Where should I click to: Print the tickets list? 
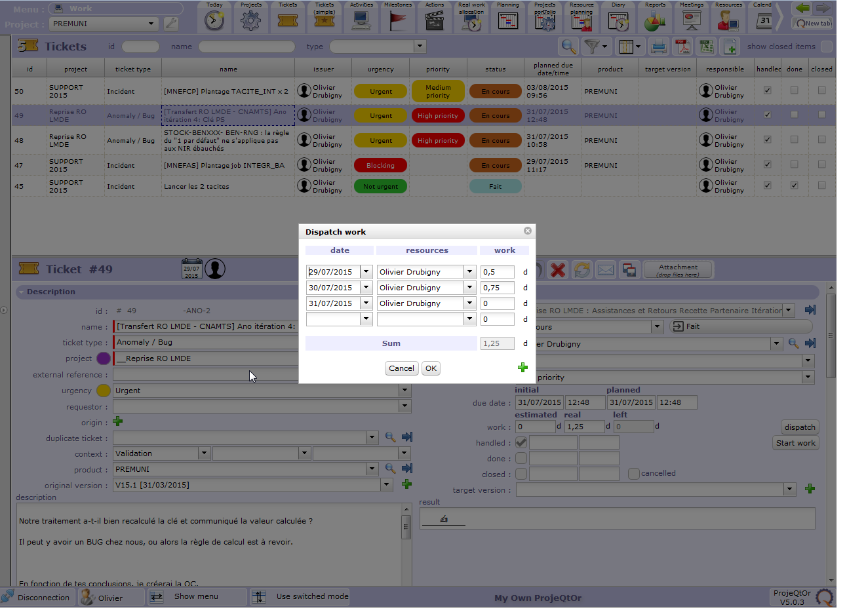click(659, 47)
